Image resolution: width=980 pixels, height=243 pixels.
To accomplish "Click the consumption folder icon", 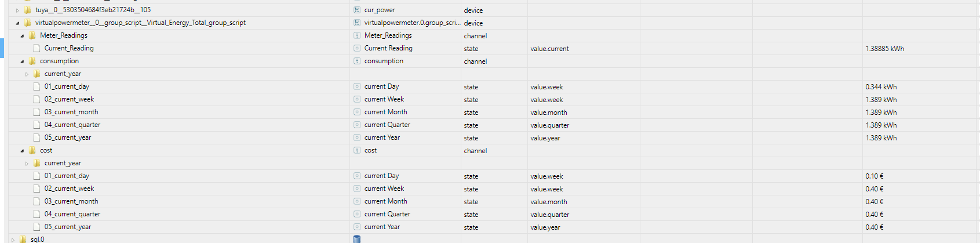I will pos(32,61).
